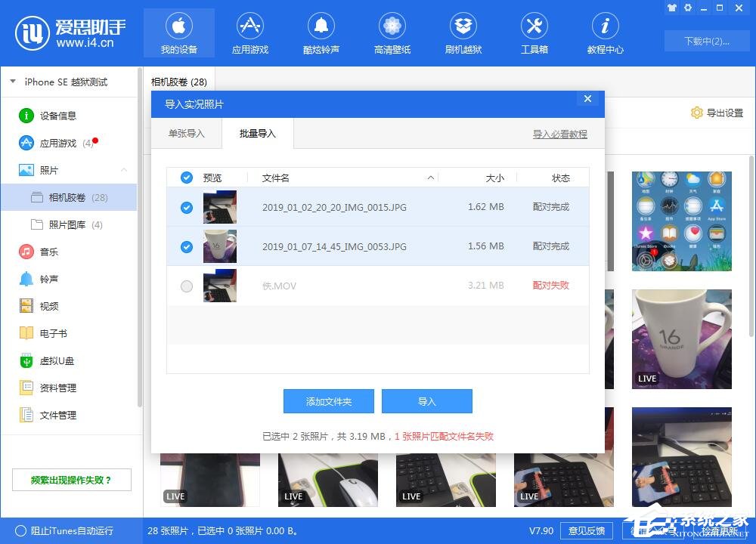
Task: Click the 添加文件夹 button
Action: (329, 401)
